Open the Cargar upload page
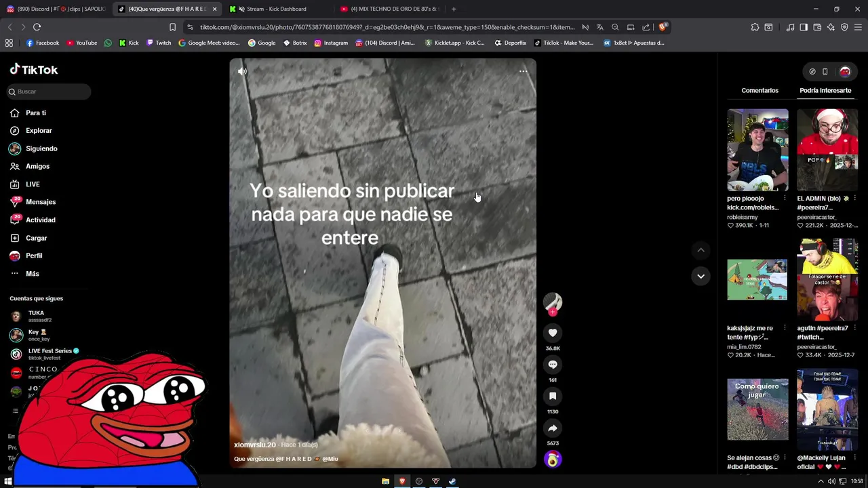Image resolution: width=868 pixels, height=488 pixels. pos(28,238)
